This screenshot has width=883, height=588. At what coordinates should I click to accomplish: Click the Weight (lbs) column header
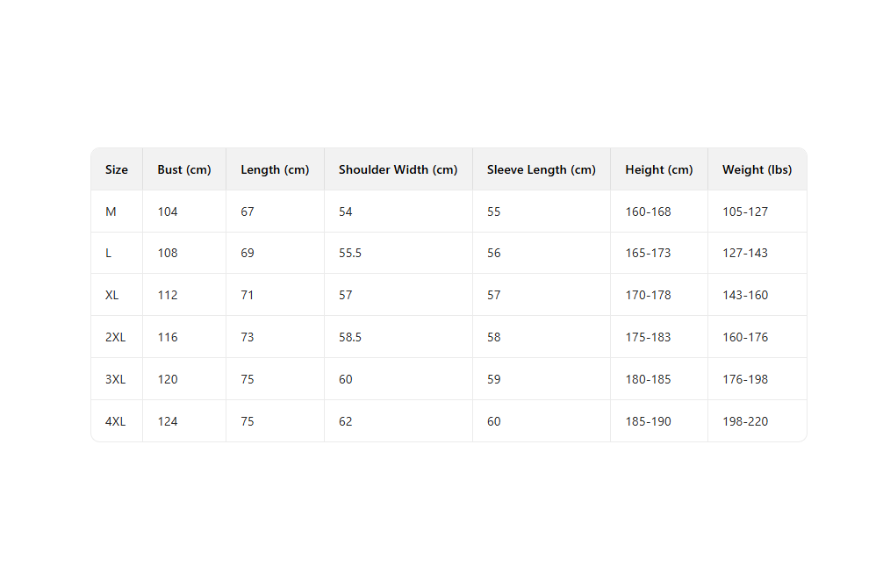[757, 169]
